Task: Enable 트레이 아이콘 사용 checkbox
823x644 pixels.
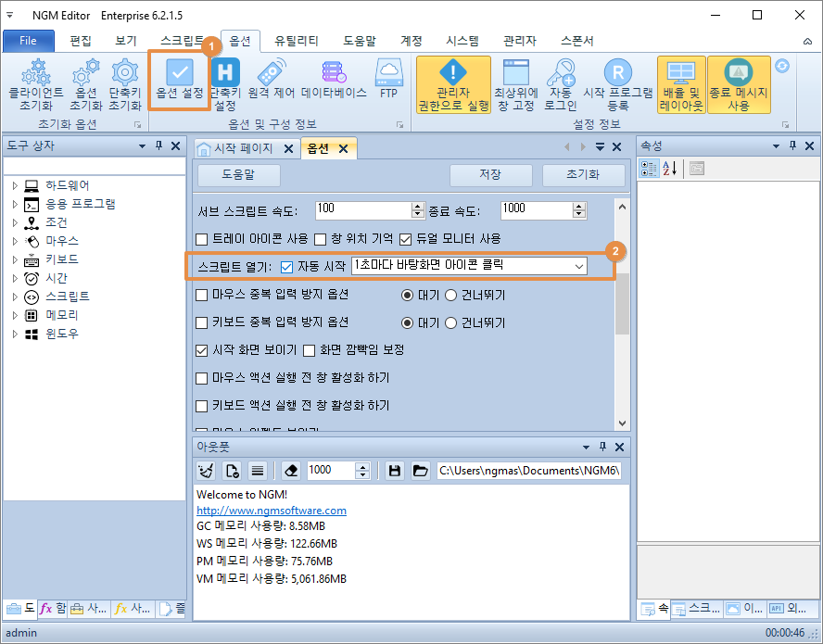Action: 201,240
